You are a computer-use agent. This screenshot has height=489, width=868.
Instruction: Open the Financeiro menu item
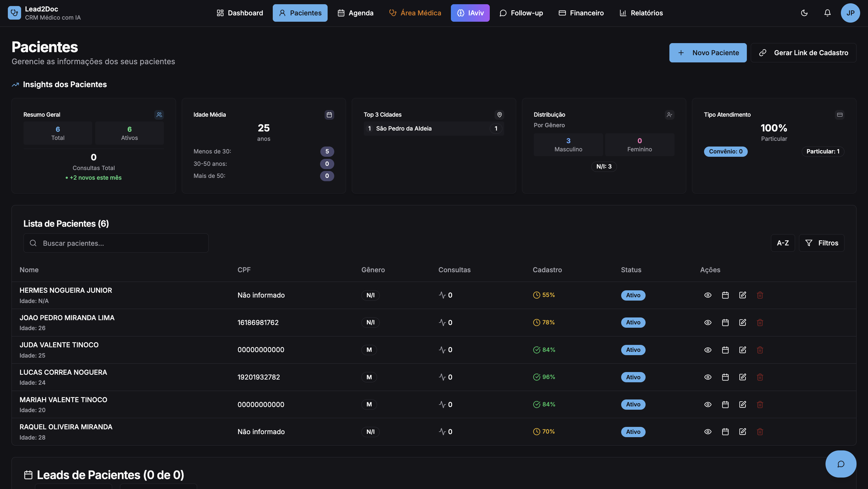581,13
